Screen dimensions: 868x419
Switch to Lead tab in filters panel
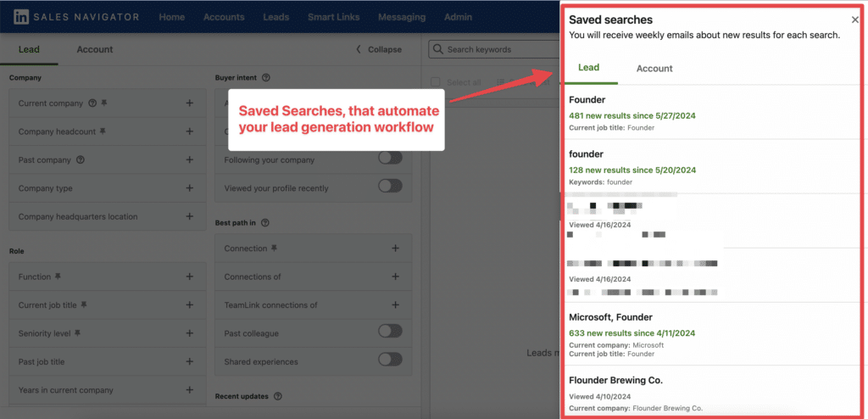29,49
